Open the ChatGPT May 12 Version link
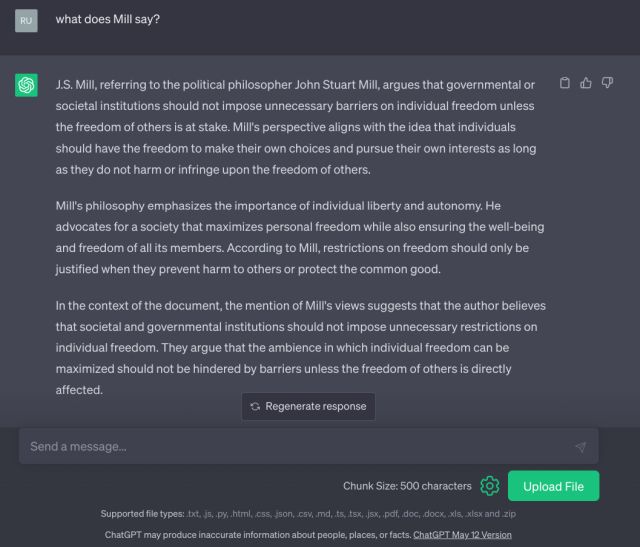The width and height of the screenshot is (640, 547). (462, 535)
